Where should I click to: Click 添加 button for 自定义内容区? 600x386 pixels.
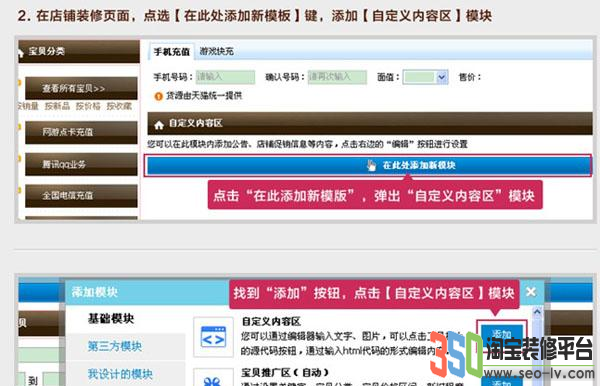[502, 334]
